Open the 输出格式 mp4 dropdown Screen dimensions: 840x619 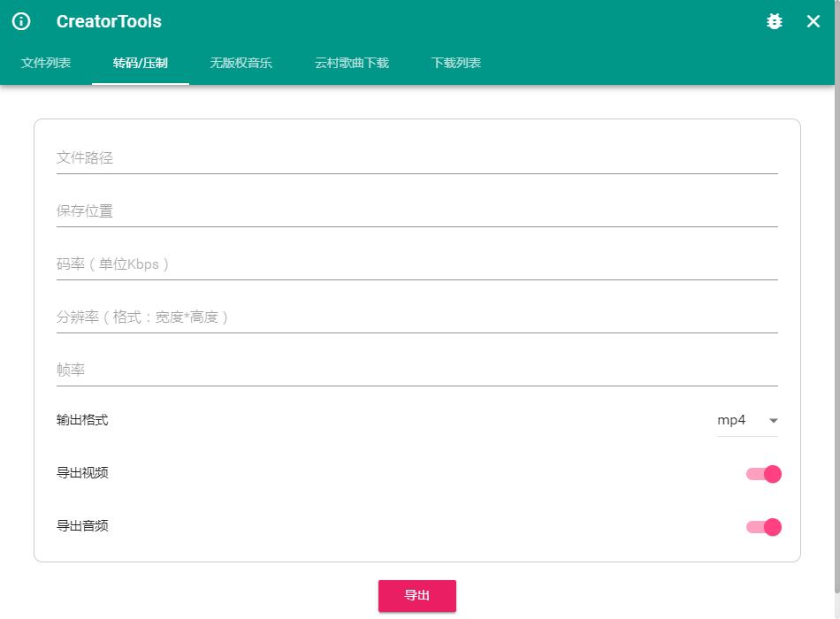pos(746,421)
